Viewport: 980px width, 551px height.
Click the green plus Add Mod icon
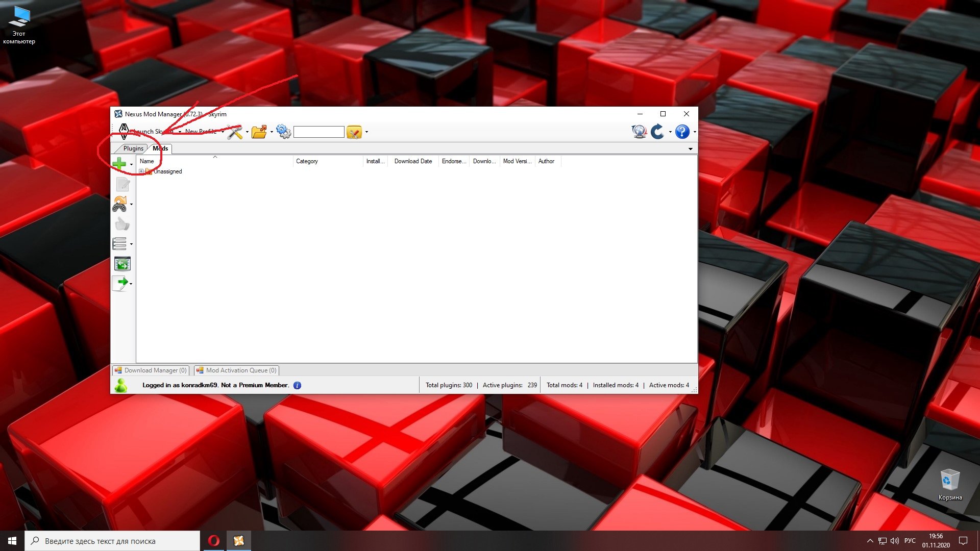point(119,163)
